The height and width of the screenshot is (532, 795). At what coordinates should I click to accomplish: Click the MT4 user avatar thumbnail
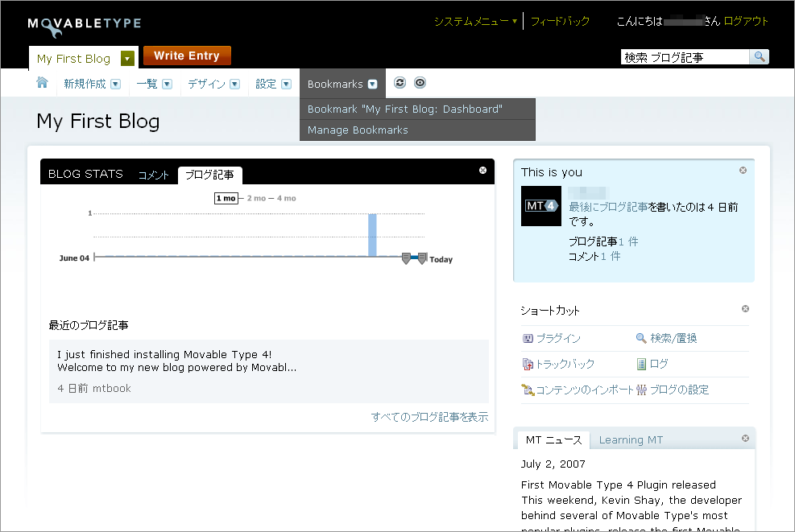541,206
